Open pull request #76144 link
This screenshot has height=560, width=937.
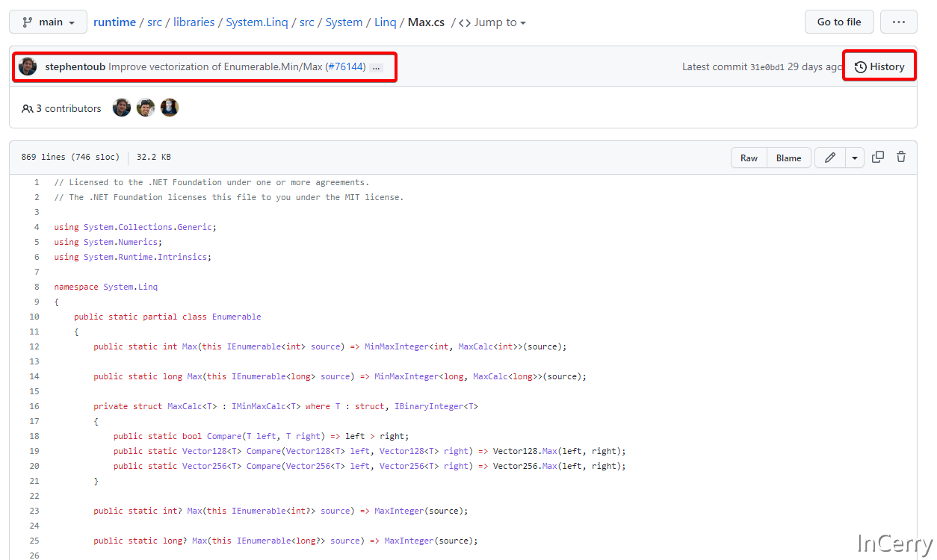coord(345,66)
